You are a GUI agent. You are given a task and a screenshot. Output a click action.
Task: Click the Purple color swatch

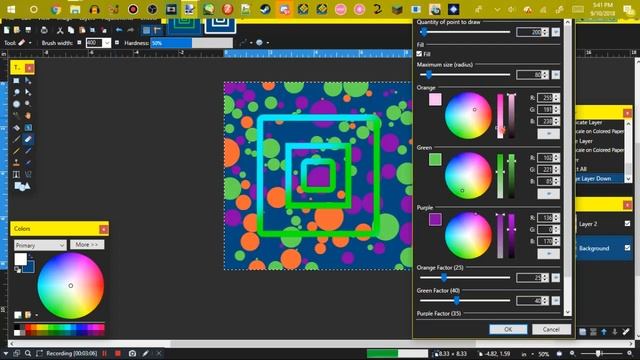[435, 219]
